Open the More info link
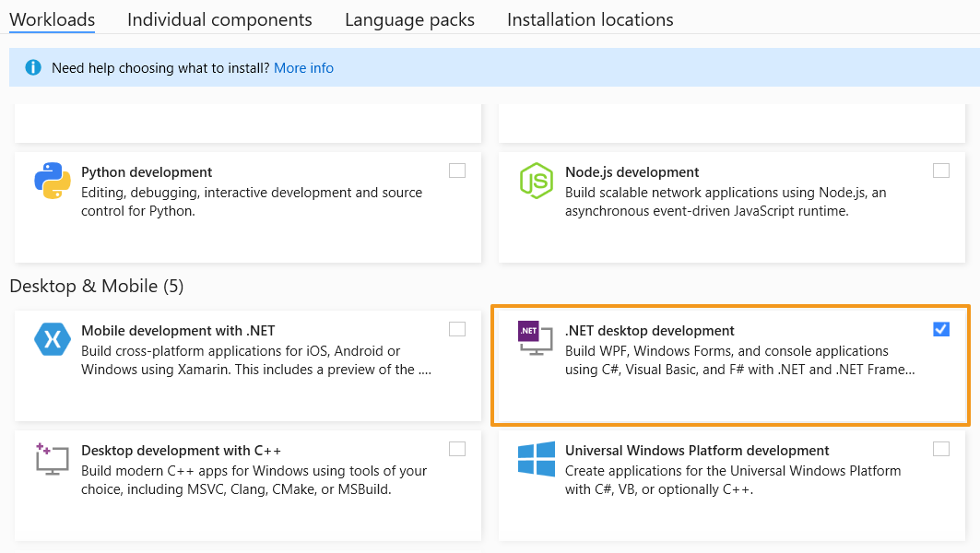 pos(303,67)
